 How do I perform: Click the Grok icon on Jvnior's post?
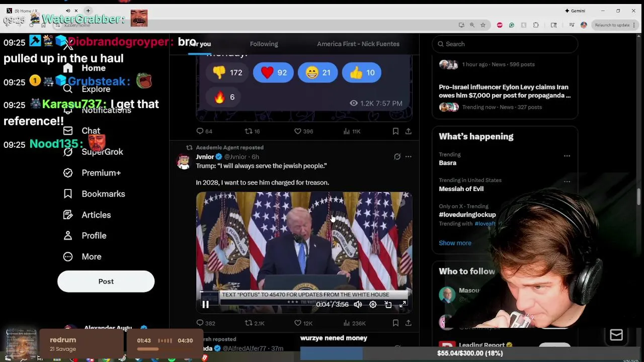397,157
